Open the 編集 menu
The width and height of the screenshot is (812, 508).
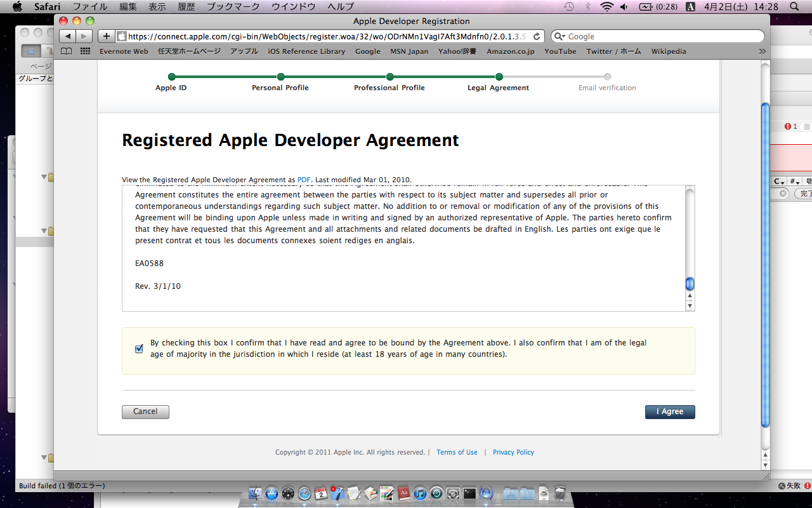tap(128, 6)
